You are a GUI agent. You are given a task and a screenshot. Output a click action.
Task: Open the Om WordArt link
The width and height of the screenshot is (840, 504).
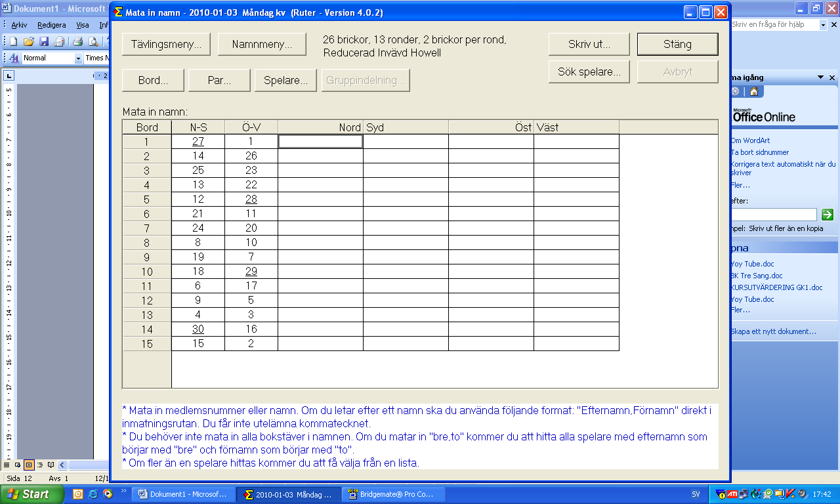click(749, 140)
